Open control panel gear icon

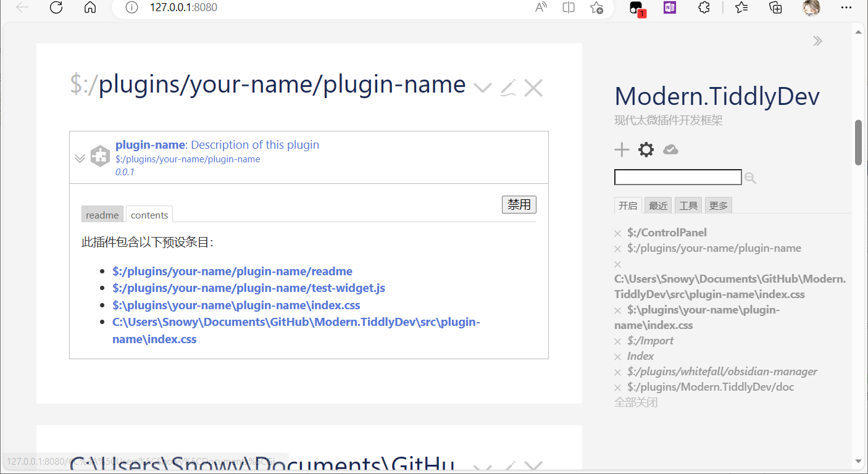coord(646,149)
